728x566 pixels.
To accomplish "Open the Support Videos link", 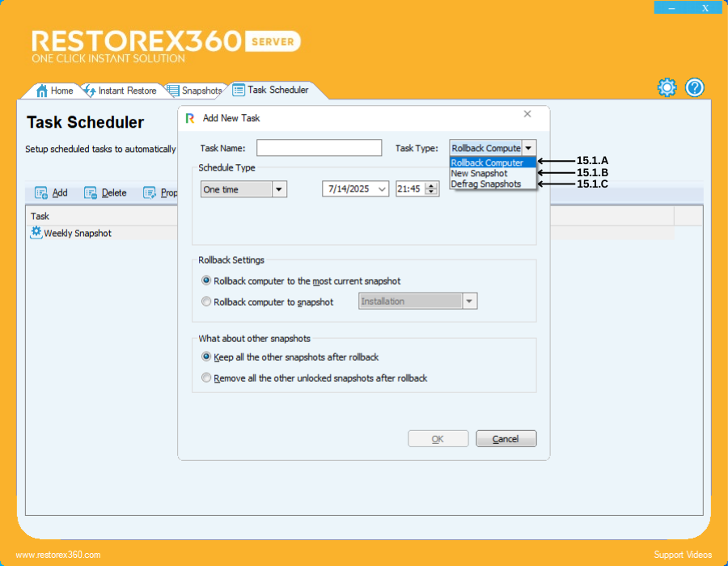I will [683, 555].
